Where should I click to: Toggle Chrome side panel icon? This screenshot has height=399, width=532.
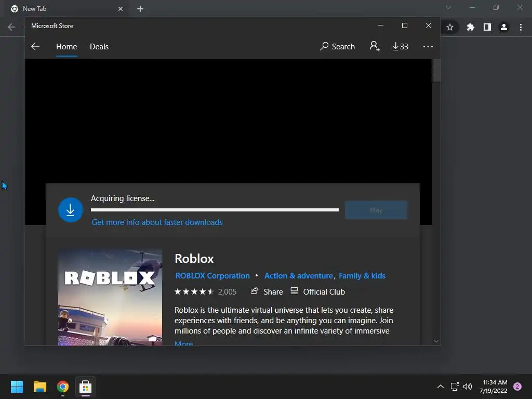pos(487,27)
